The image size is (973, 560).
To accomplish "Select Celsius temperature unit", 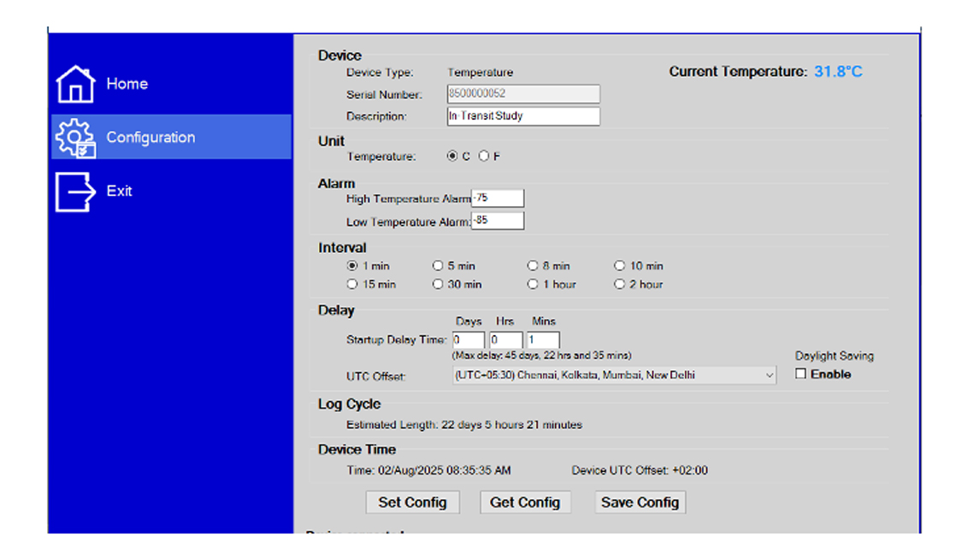I will click(x=452, y=156).
